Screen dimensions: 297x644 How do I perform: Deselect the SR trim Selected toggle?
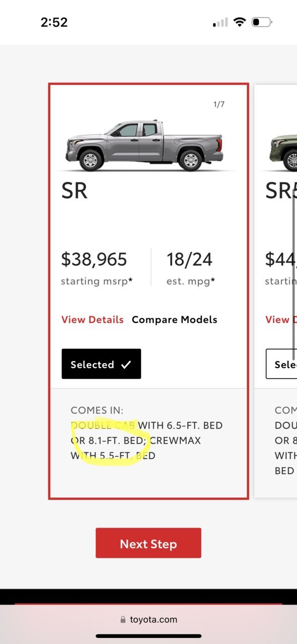point(101,364)
